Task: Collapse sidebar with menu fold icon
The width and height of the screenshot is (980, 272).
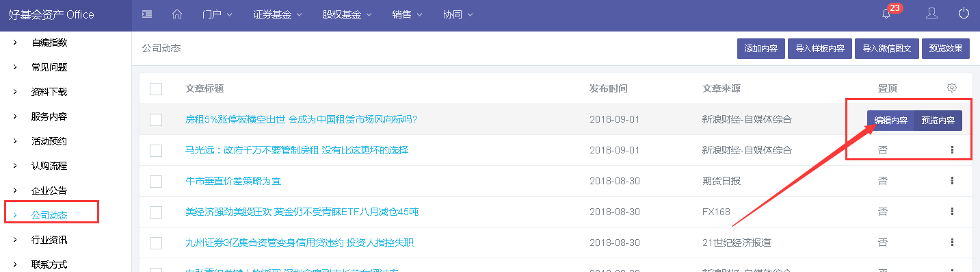Action: coord(147,14)
